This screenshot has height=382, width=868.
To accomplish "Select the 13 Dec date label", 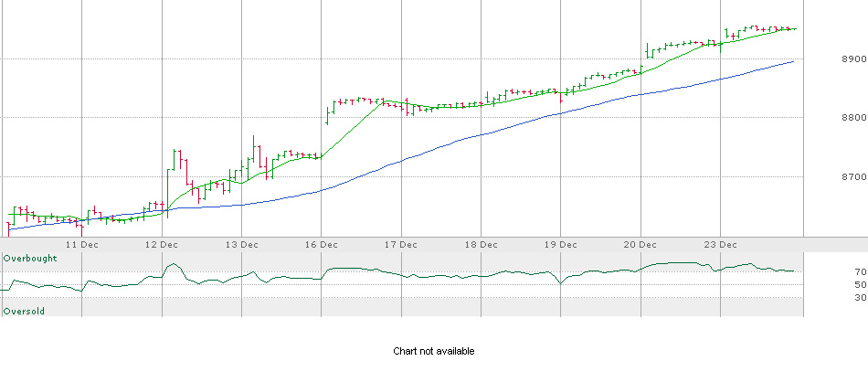I will [x=242, y=244].
